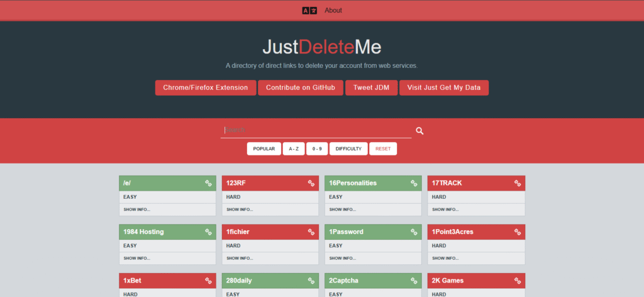
Task: Open the link icon on 2K Games card
Action: [x=518, y=281]
